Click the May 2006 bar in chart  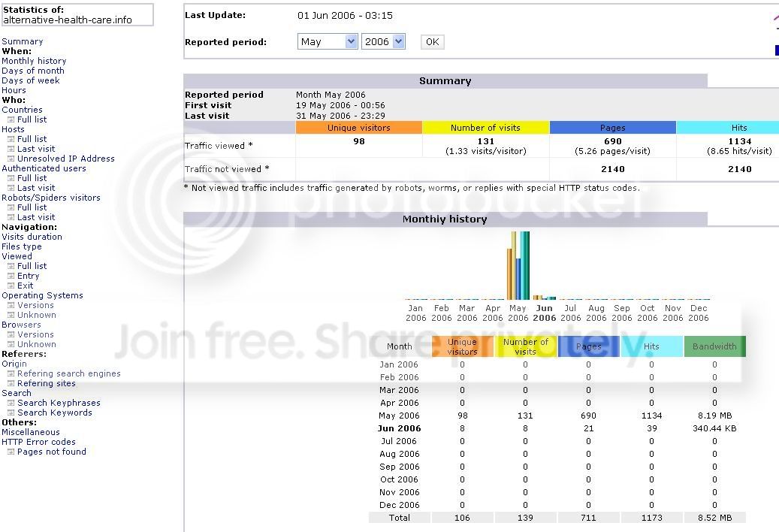coord(518,265)
